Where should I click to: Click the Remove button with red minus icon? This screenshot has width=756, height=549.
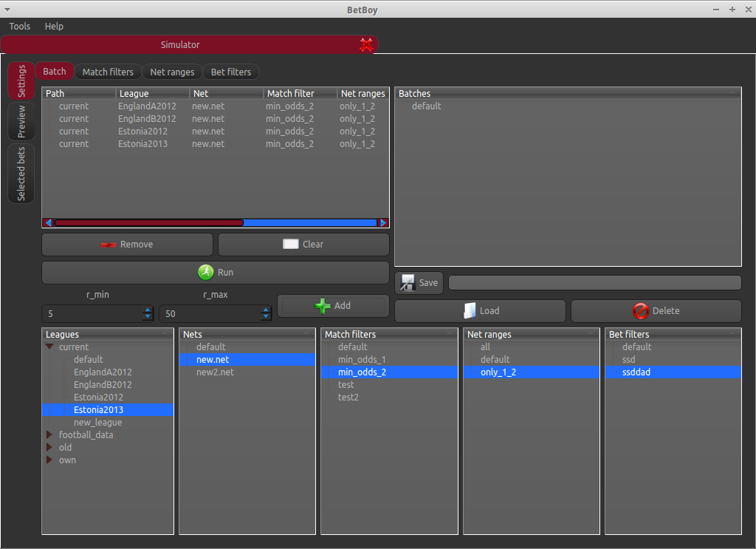coord(127,245)
